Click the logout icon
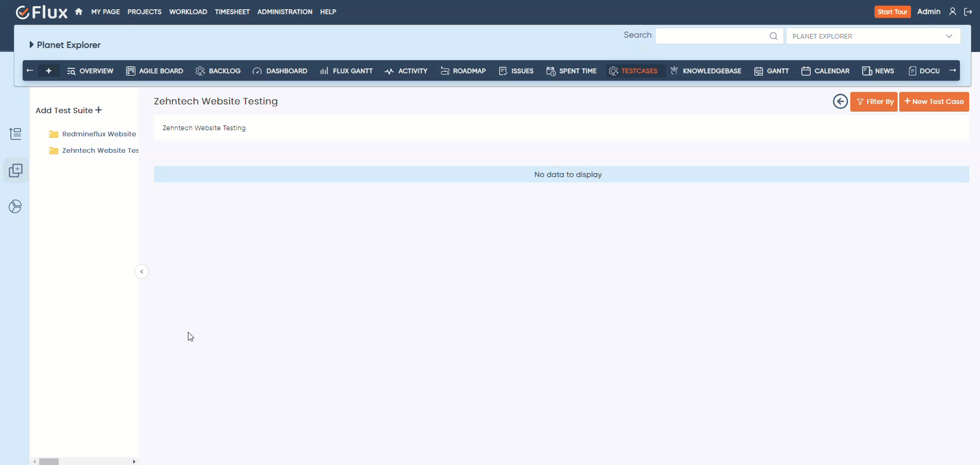980x465 pixels. (x=968, y=12)
